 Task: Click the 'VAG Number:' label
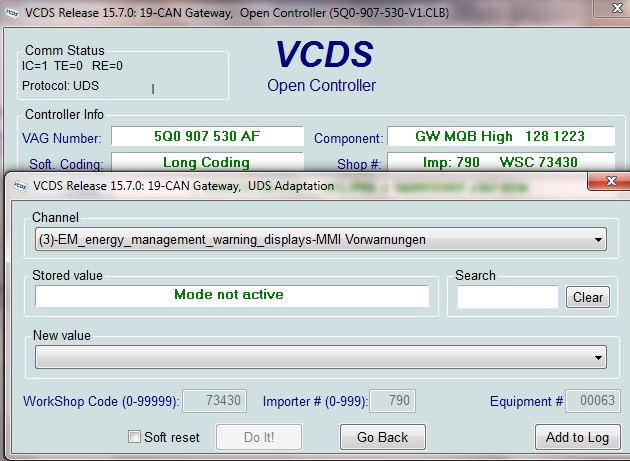coord(61,138)
